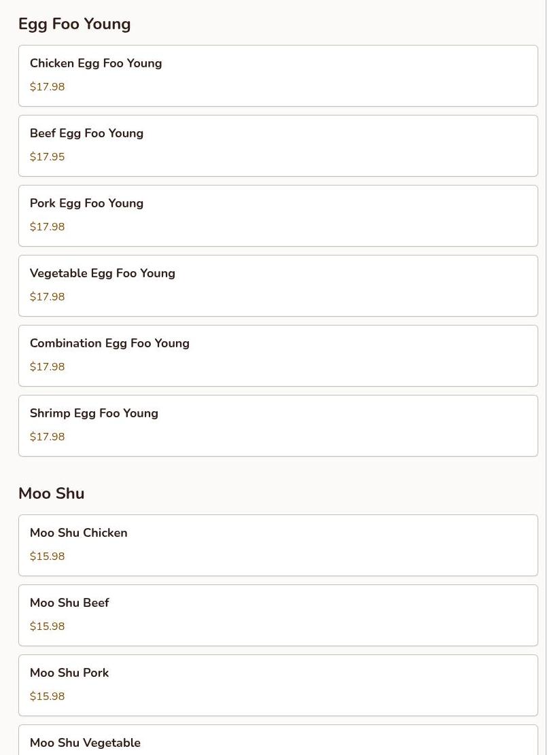
Task: Open the Moo Shu Chicken item
Action: pos(78,533)
